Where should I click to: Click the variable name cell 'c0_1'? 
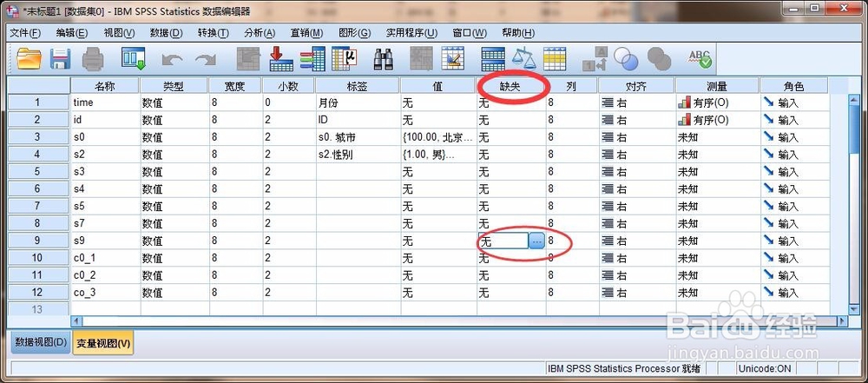[x=105, y=258]
